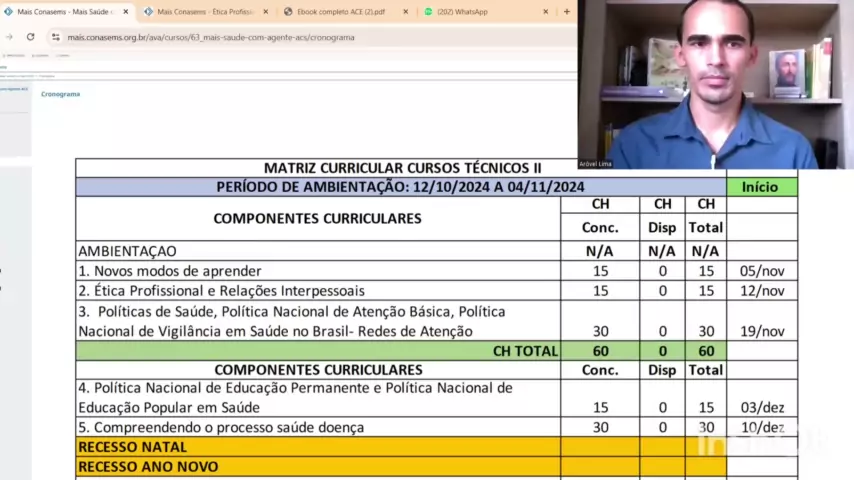Click the Ebook completo ACE PDF tab icon
The height and width of the screenshot is (480, 854).
point(289,12)
